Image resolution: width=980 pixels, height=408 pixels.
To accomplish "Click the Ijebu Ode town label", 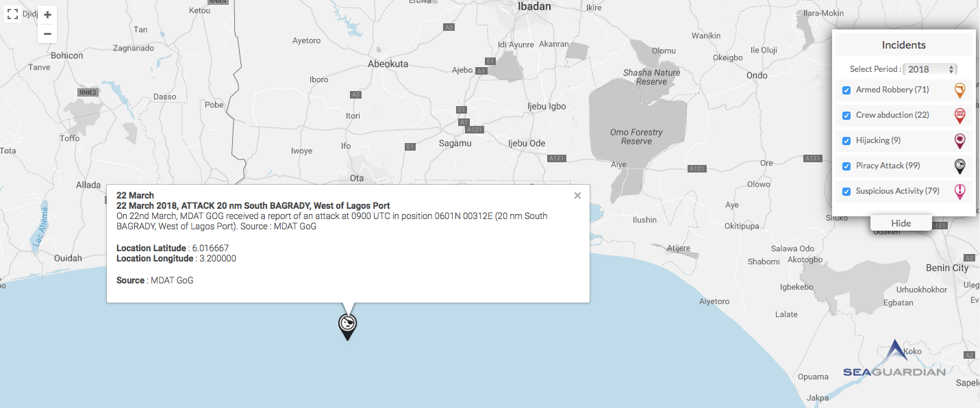I will [x=527, y=143].
